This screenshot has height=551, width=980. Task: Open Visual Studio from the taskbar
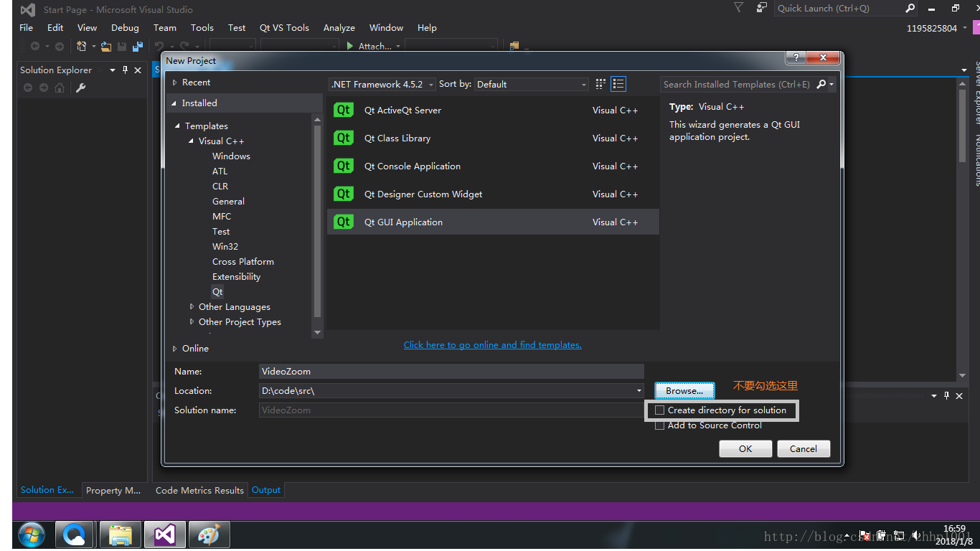(x=165, y=534)
